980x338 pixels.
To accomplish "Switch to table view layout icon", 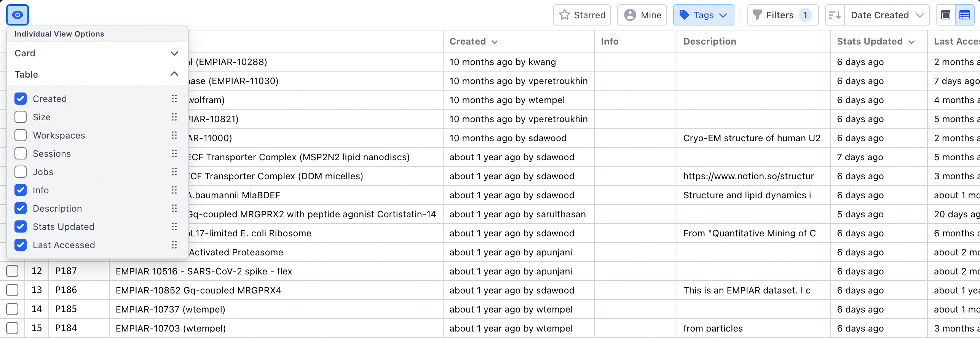I will click(965, 15).
